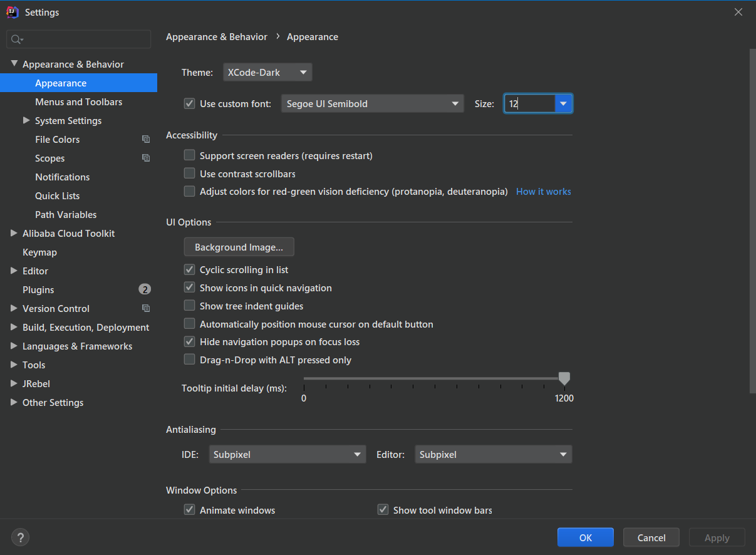Click the Cancel button
Image resolution: width=756 pixels, height=555 pixels.
[x=651, y=537]
